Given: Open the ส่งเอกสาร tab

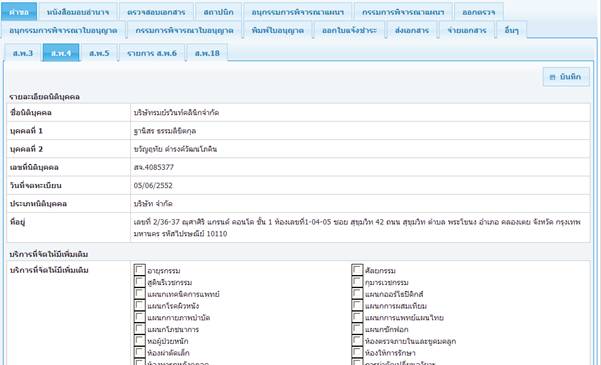Looking at the screenshot, I should pos(412,30).
